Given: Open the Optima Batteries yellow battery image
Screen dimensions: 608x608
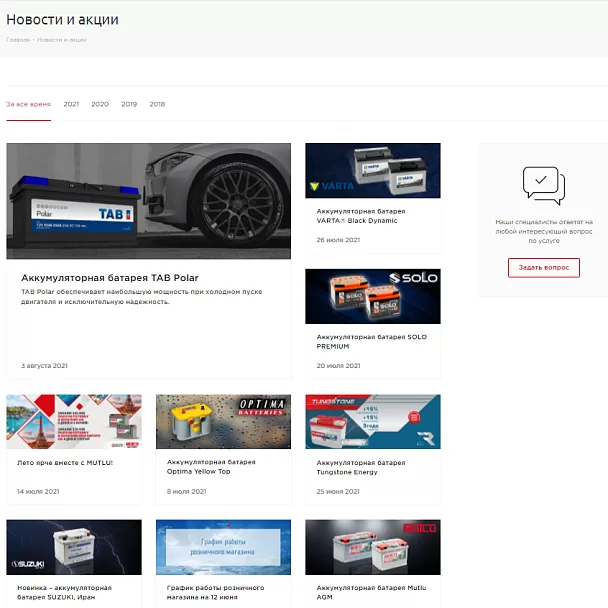Looking at the screenshot, I should 223,421.
